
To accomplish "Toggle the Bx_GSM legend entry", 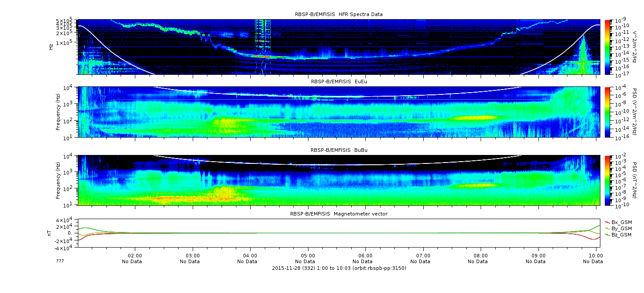I will [621, 222].
